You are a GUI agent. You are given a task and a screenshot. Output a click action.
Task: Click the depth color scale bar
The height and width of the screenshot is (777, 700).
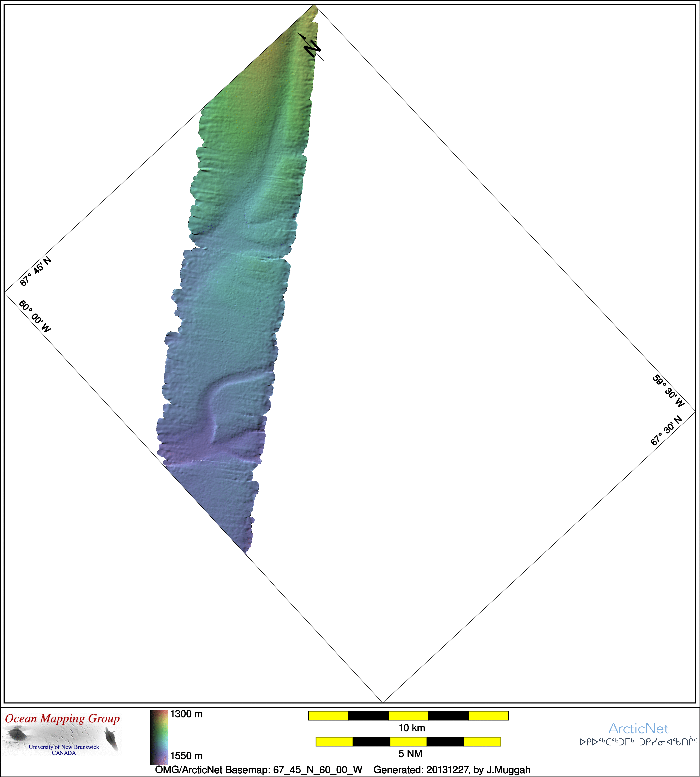click(x=159, y=737)
